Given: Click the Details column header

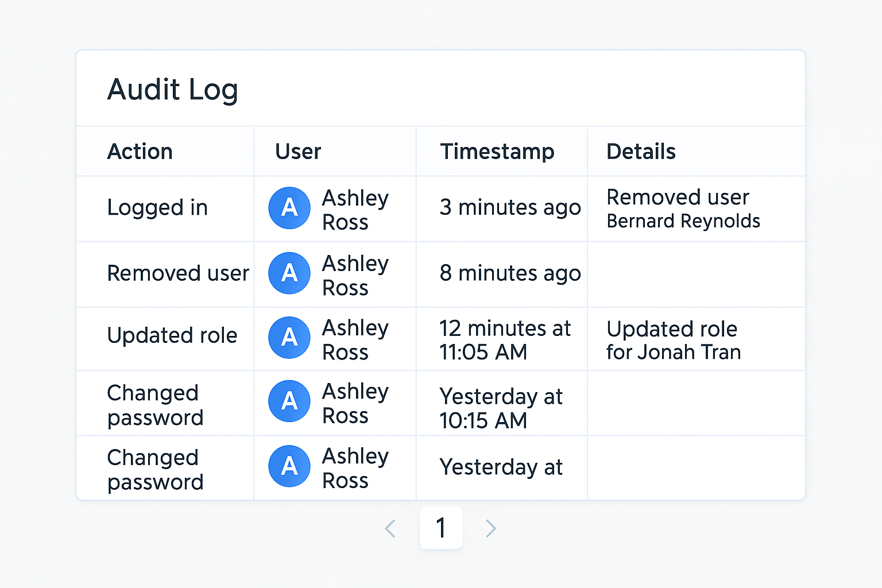Looking at the screenshot, I should click(x=641, y=151).
